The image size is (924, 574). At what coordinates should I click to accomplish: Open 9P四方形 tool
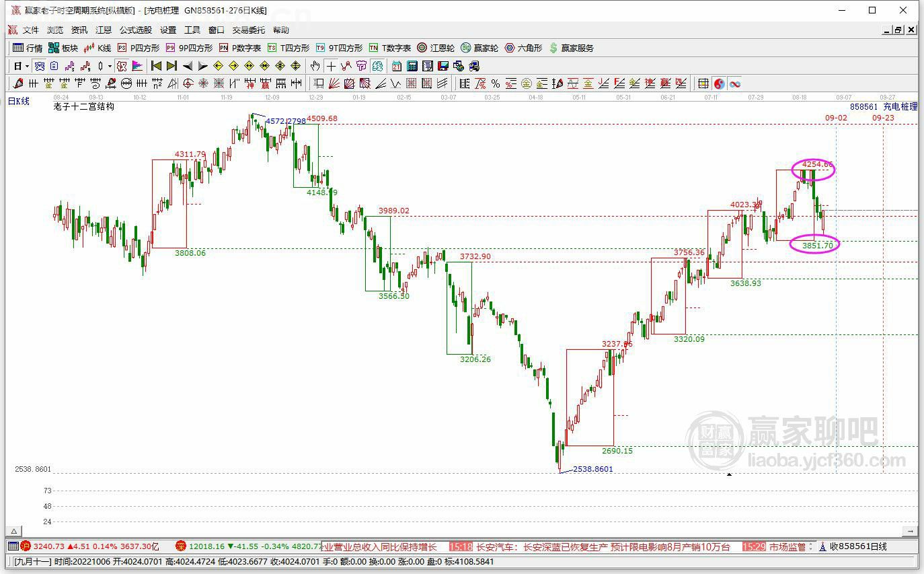189,48
